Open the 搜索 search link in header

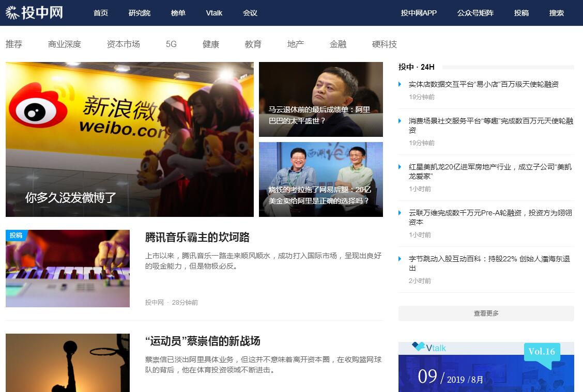(x=556, y=13)
